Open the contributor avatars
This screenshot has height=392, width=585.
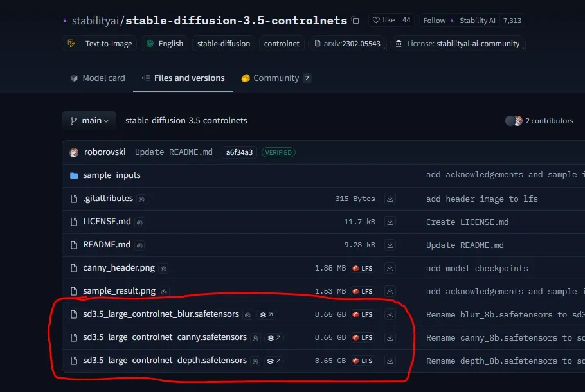click(514, 121)
